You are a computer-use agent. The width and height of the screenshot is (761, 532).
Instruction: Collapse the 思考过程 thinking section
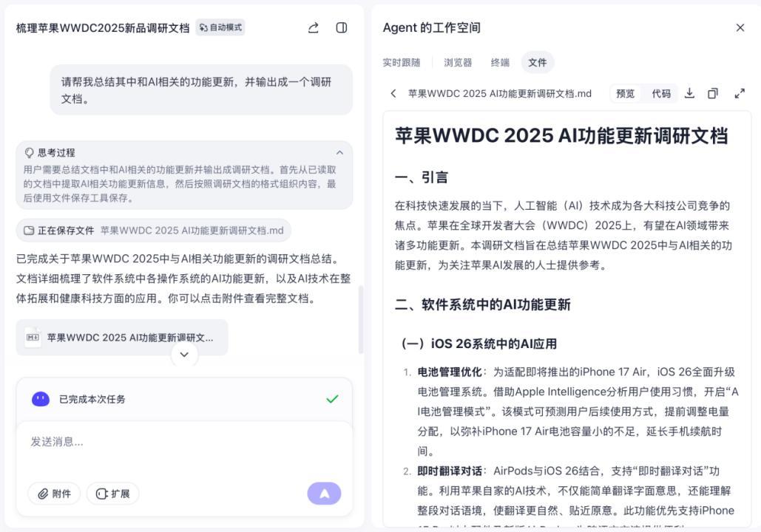tap(339, 152)
